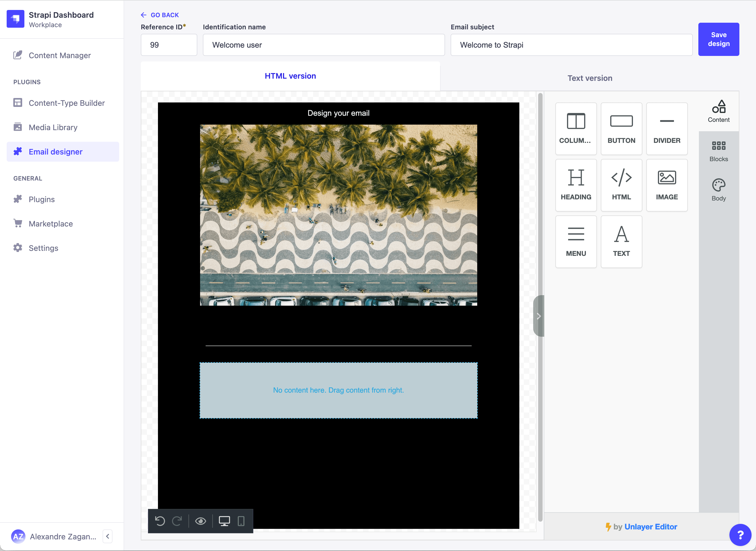Click the GO BACK link
Viewport: 756px width, 551px height.
(160, 15)
